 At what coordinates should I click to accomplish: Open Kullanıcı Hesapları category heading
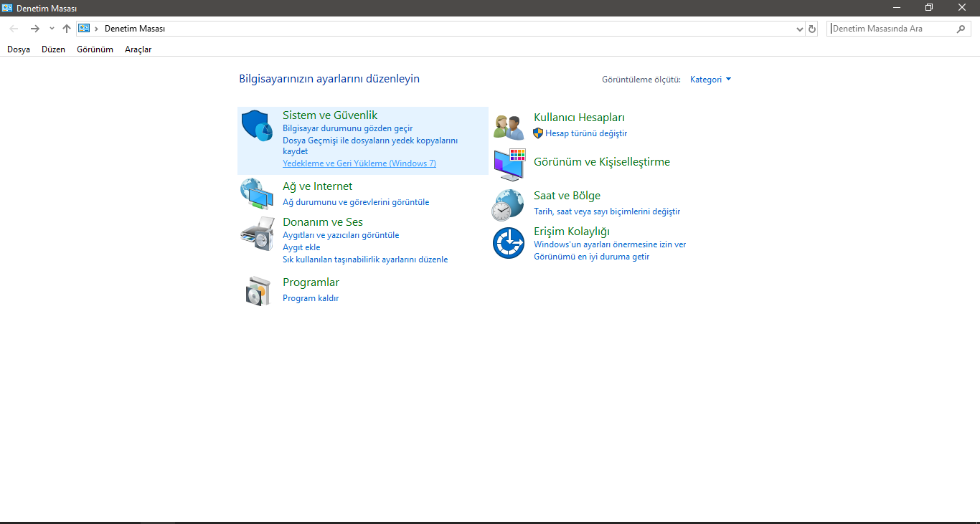click(579, 118)
